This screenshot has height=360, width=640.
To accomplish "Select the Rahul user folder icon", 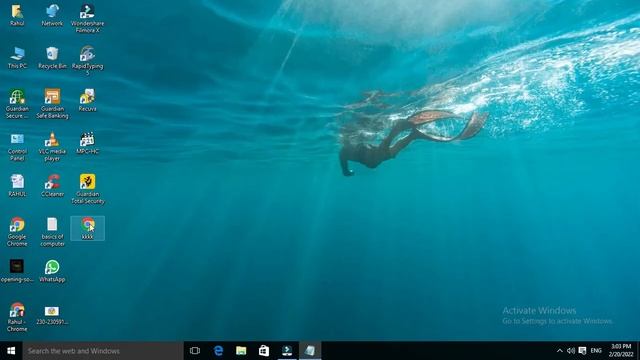I will 17,15.
